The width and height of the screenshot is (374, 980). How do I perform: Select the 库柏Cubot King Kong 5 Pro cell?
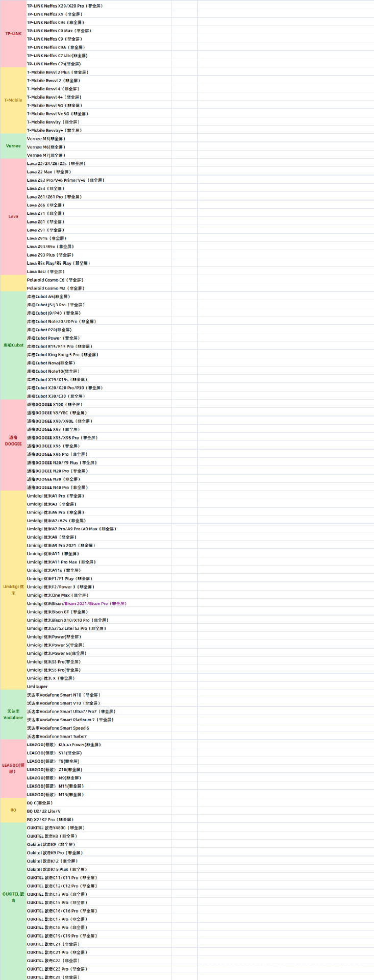(99, 355)
